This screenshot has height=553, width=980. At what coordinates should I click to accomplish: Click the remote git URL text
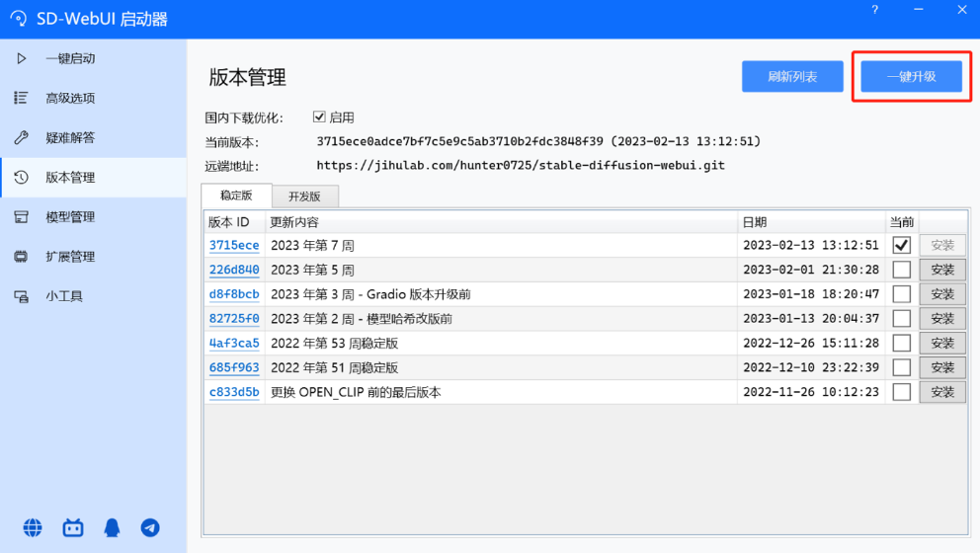coord(520,166)
